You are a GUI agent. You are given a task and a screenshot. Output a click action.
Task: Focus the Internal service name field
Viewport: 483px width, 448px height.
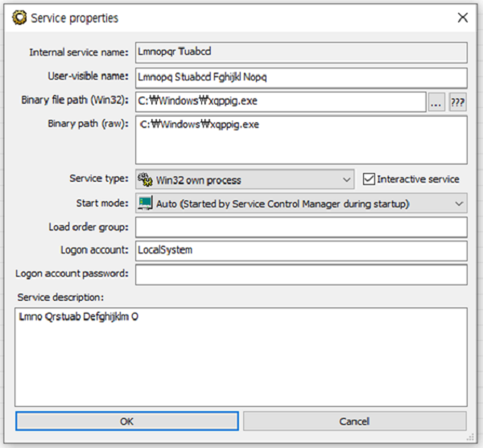(301, 52)
